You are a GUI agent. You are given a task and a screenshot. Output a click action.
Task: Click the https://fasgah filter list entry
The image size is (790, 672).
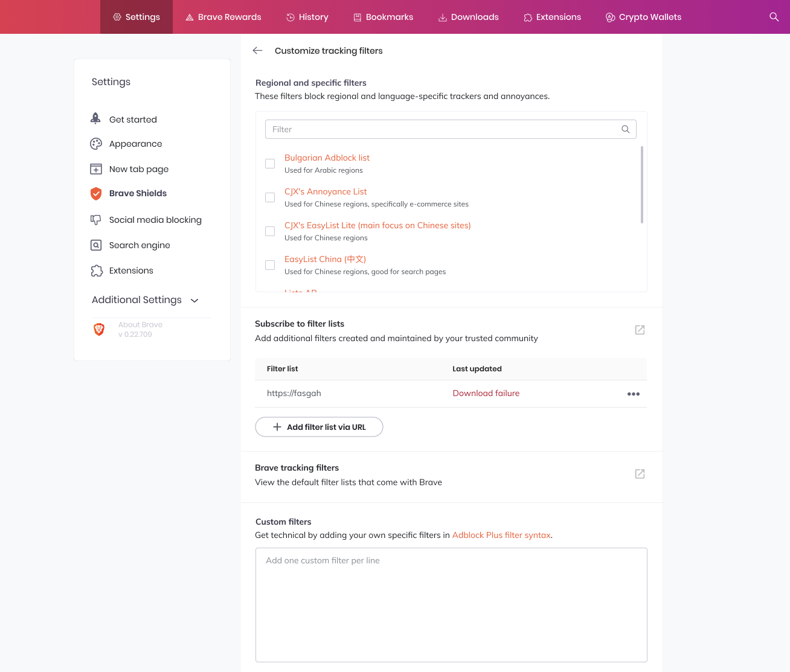[294, 393]
